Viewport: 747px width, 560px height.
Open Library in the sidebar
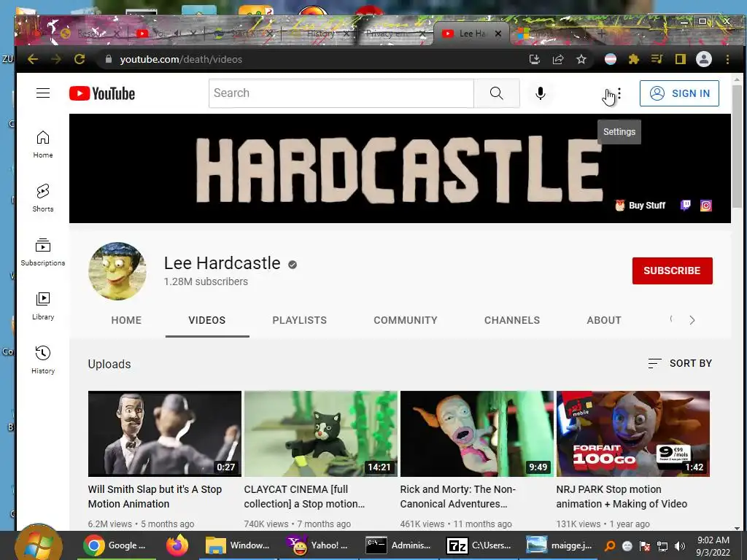43,306
